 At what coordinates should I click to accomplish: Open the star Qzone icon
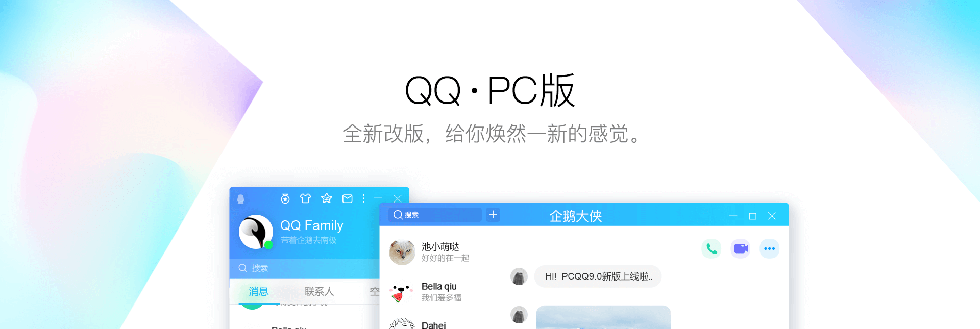pyautogui.click(x=327, y=198)
